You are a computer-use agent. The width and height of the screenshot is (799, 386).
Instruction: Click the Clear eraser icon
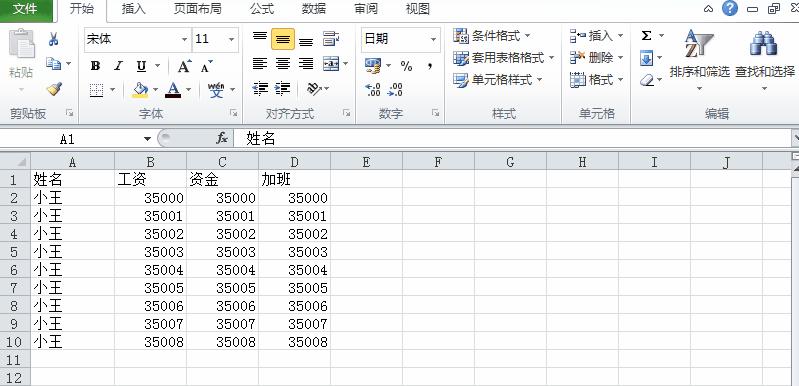click(647, 80)
